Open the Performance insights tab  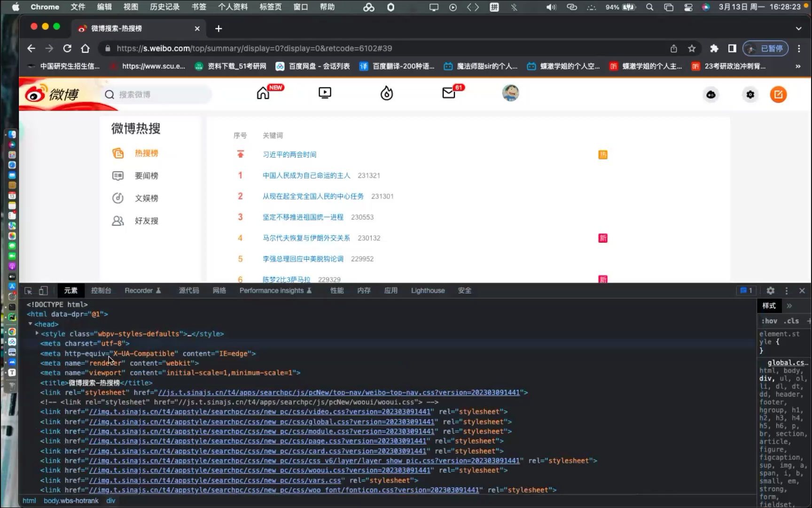point(275,291)
